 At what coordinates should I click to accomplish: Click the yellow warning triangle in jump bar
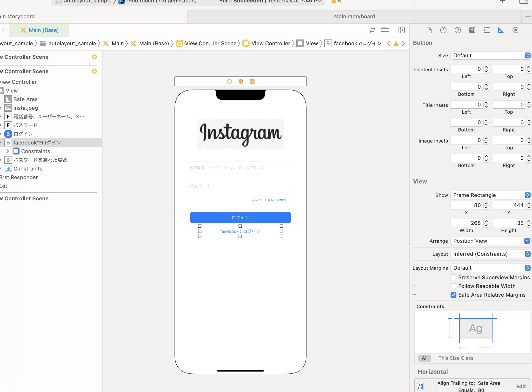pos(396,44)
